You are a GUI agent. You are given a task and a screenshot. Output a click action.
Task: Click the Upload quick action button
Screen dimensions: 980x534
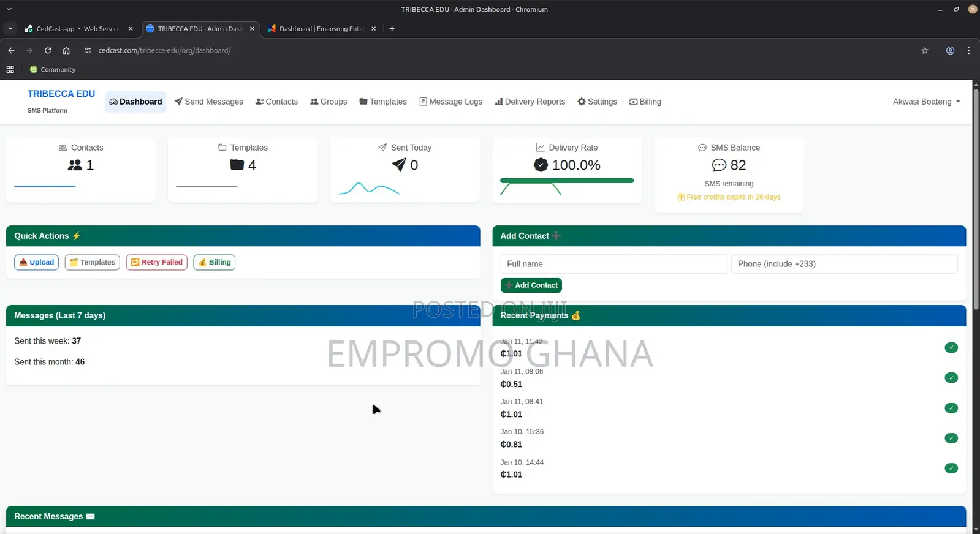pos(36,262)
